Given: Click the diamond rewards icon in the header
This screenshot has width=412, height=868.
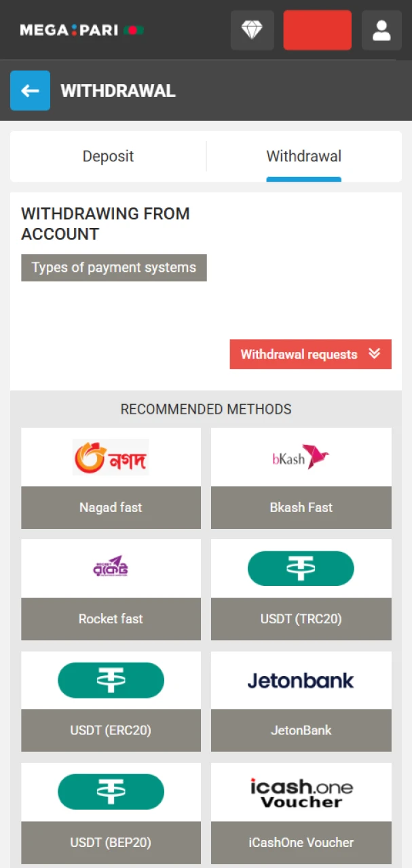Looking at the screenshot, I should tap(252, 30).
